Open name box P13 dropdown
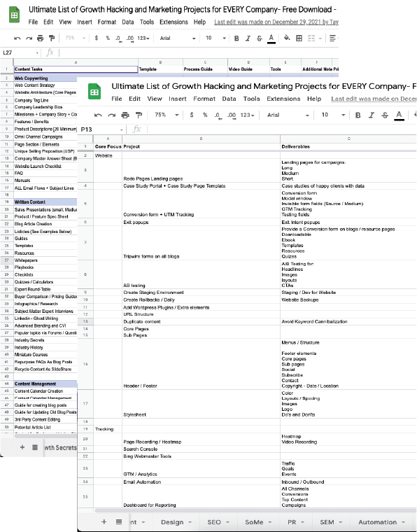The image size is (417, 532). coord(121,129)
